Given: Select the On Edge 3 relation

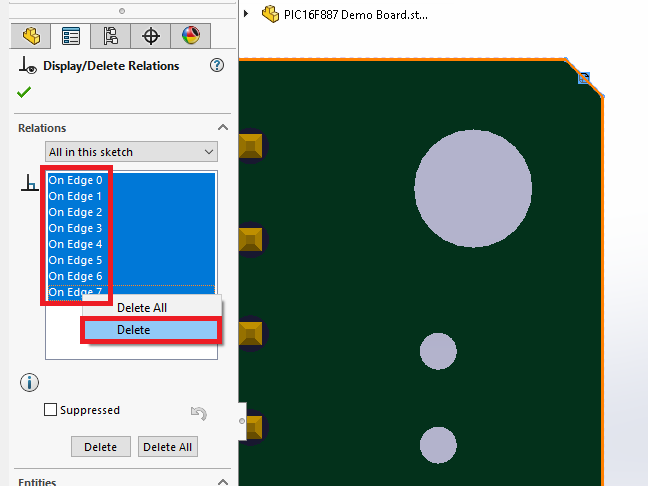Looking at the screenshot, I should pyautogui.click(x=76, y=228).
